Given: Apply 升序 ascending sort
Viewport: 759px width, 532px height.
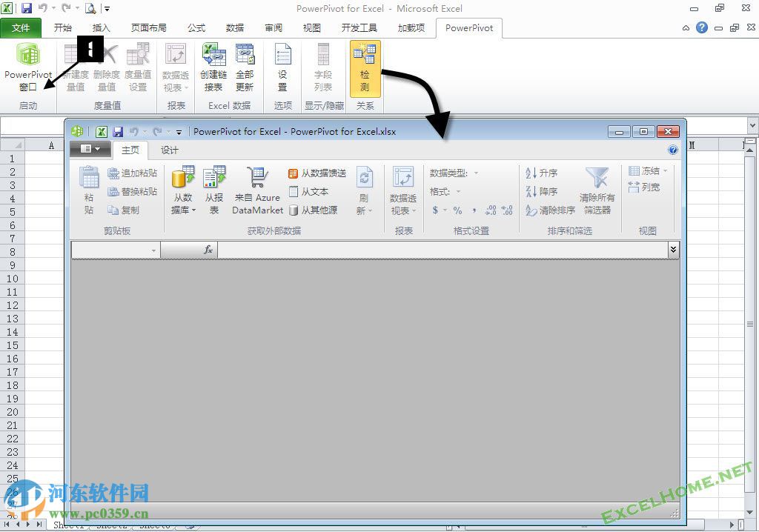Looking at the screenshot, I should pos(543,173).
